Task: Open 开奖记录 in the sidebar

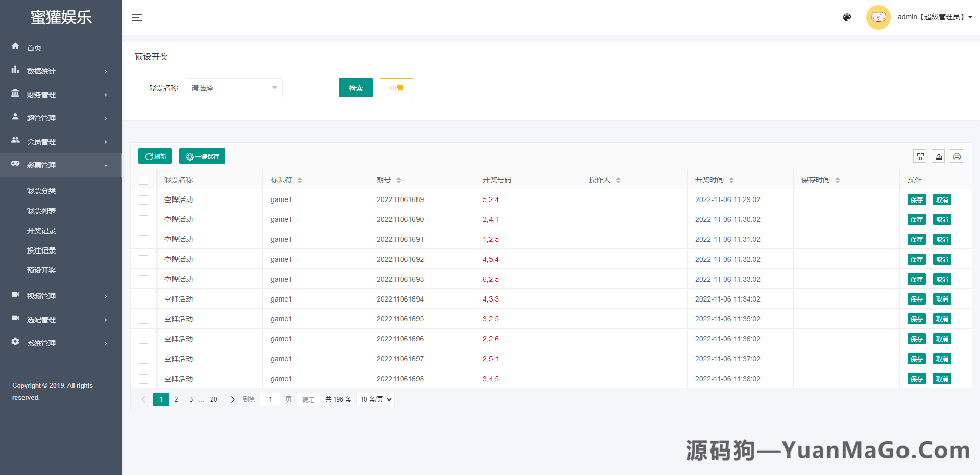Action: (41, 231)
